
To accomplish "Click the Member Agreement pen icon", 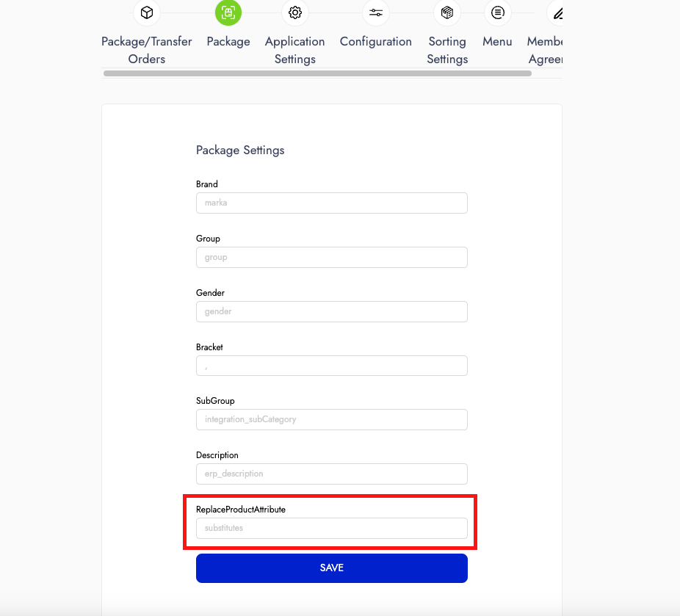I will pos(557,12).
